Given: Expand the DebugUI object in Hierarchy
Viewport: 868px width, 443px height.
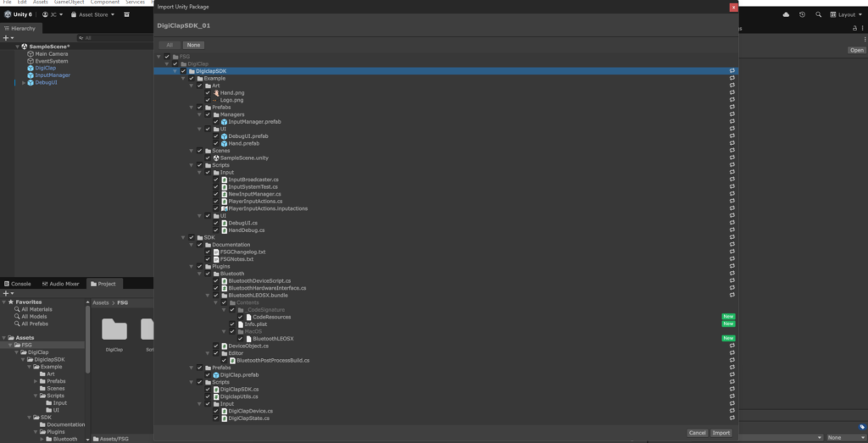Looking at the screenshot, I should [23, 83].
